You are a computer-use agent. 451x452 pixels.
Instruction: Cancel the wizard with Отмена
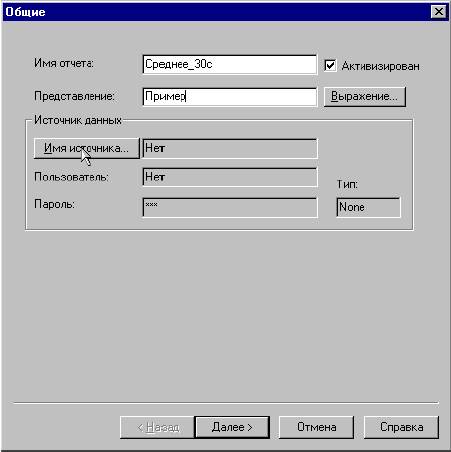pos(316,427)
